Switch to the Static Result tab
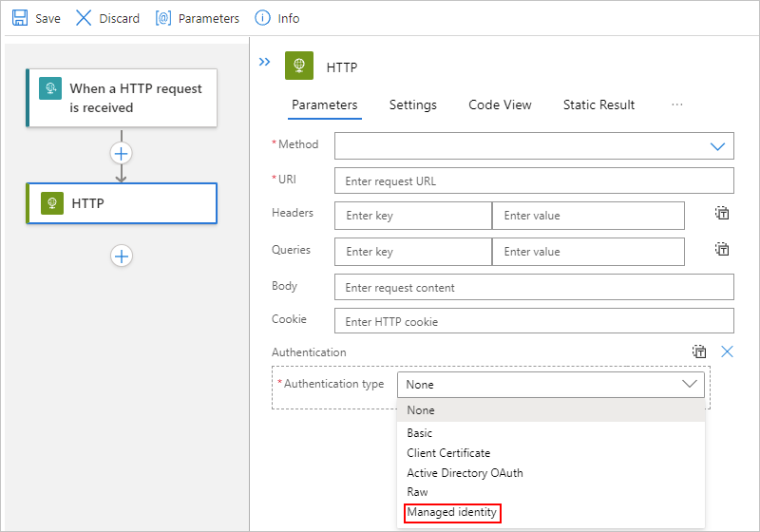Image resolution: width=760 pixels, height=532 pixels. pyautogui.click(x=598, y=104)
